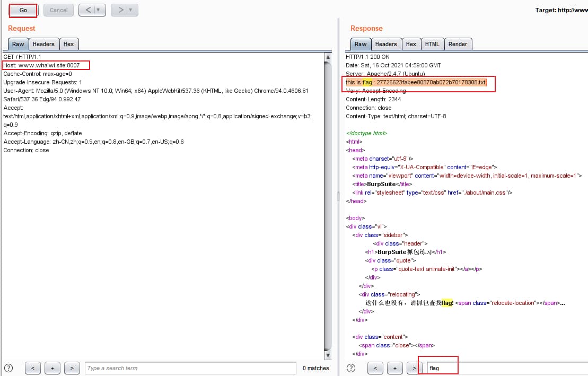The height and width of the screenshot is (376, 588).
Task: Click the meta viewport tag line
Action: tap(467, 176)
